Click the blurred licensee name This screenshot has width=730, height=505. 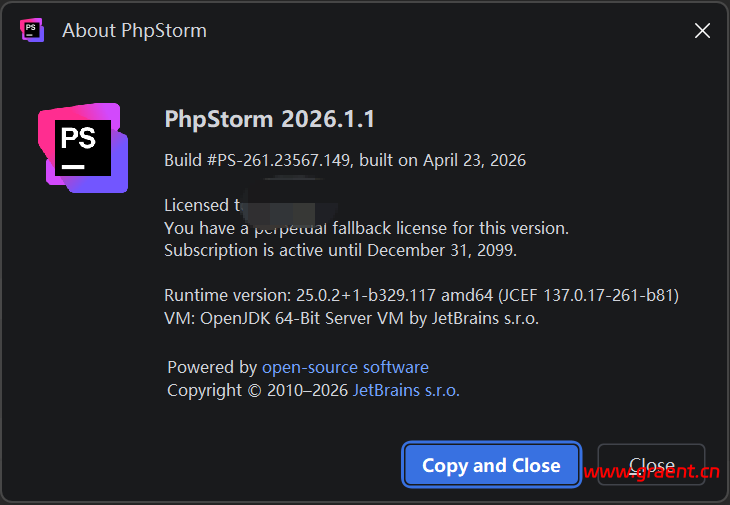click(282, 202)
